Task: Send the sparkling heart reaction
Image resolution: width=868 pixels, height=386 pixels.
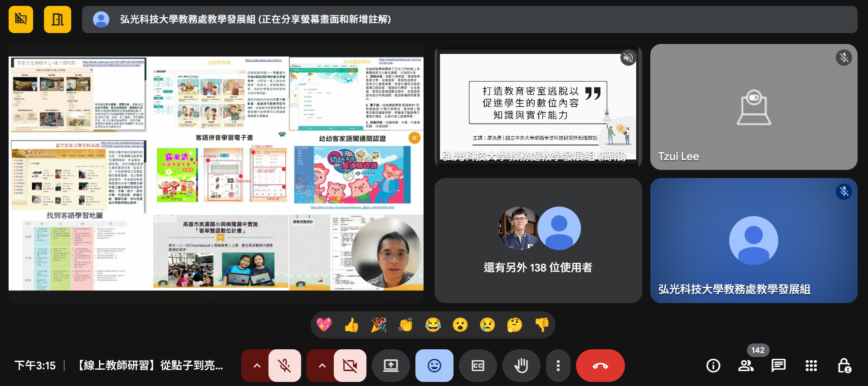Action: point(324,325)
